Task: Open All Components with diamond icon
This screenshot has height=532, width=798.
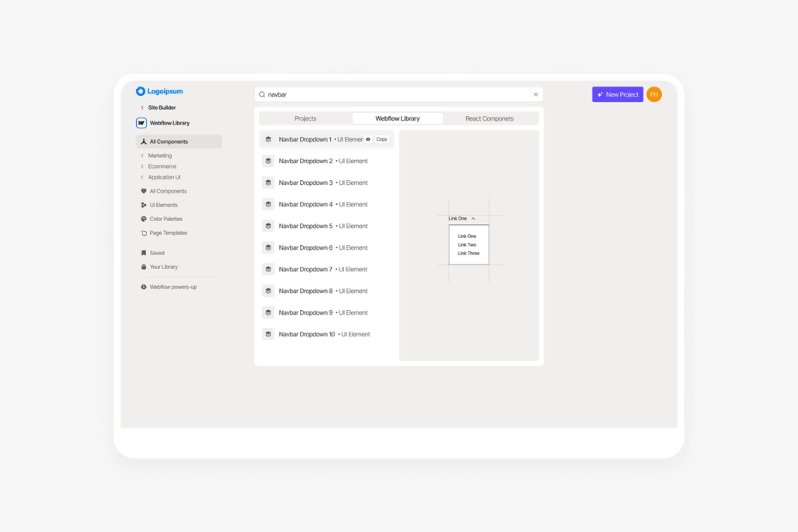Action: point(164,191)
